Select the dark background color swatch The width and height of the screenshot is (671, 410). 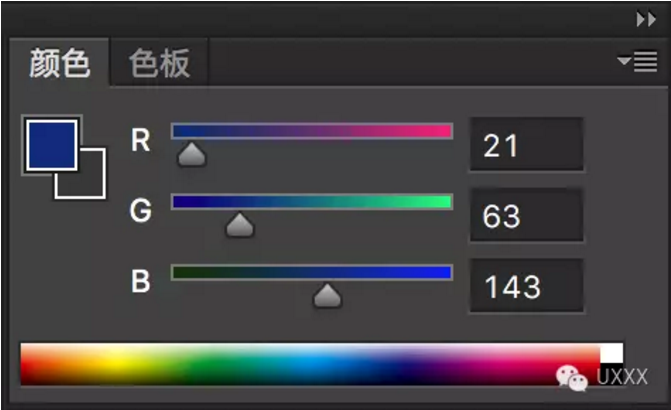click(x=91, y=183)
